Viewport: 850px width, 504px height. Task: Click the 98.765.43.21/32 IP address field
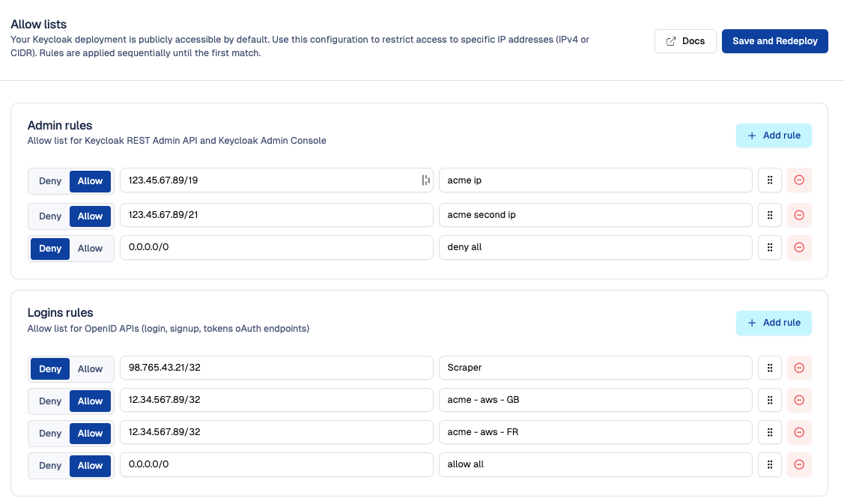pyautogui.click(x=276, y=368)
